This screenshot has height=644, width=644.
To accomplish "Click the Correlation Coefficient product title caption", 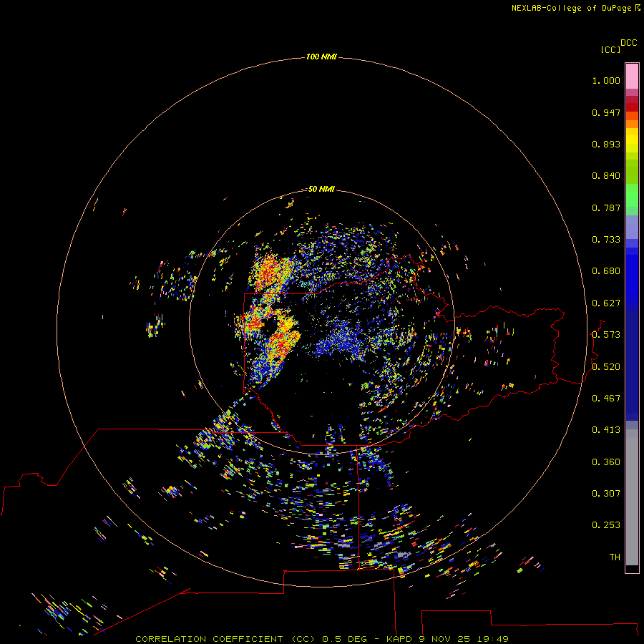I will [322, 639].
